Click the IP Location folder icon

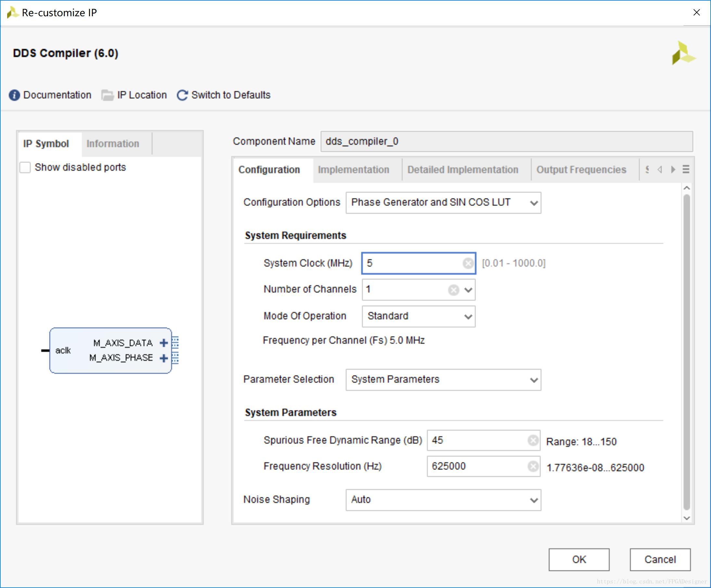click(x=107, y=95)
